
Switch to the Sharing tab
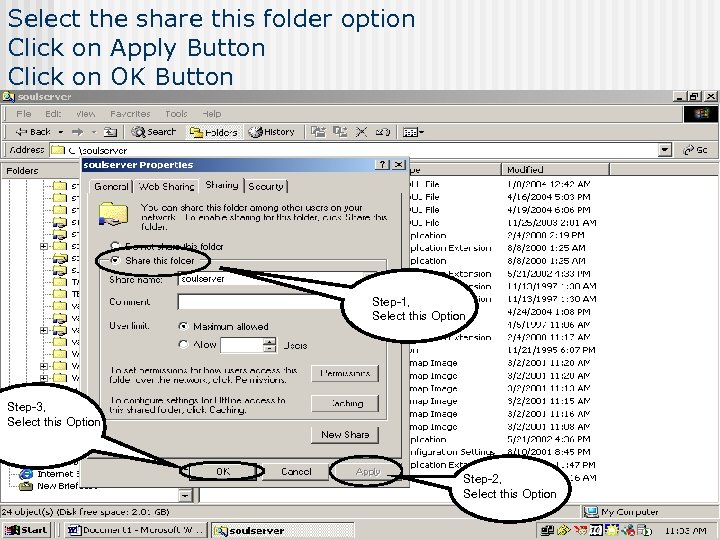coord(222,185)
